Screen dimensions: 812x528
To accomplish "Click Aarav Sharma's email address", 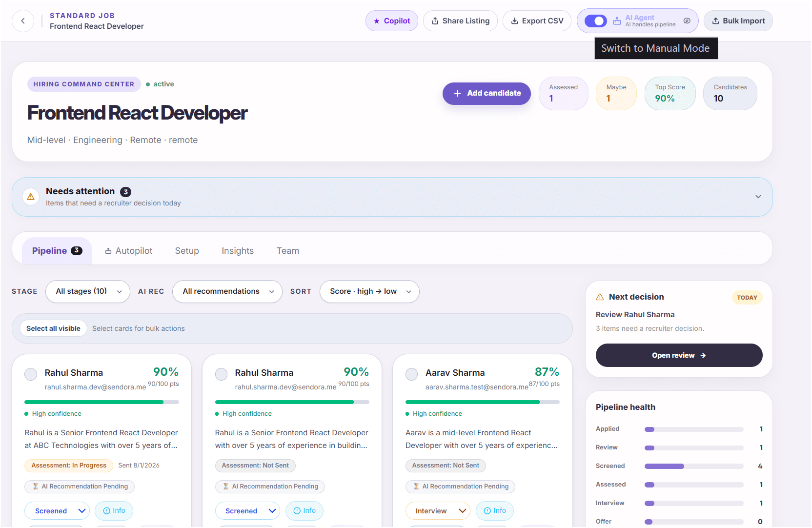I will tap(477, 387).
